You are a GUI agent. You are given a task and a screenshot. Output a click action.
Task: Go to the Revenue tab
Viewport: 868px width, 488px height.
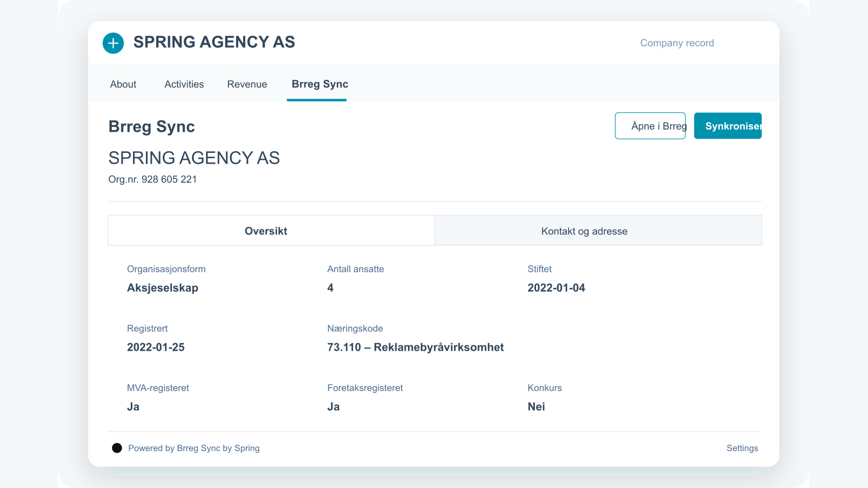[x=247, y=84]
